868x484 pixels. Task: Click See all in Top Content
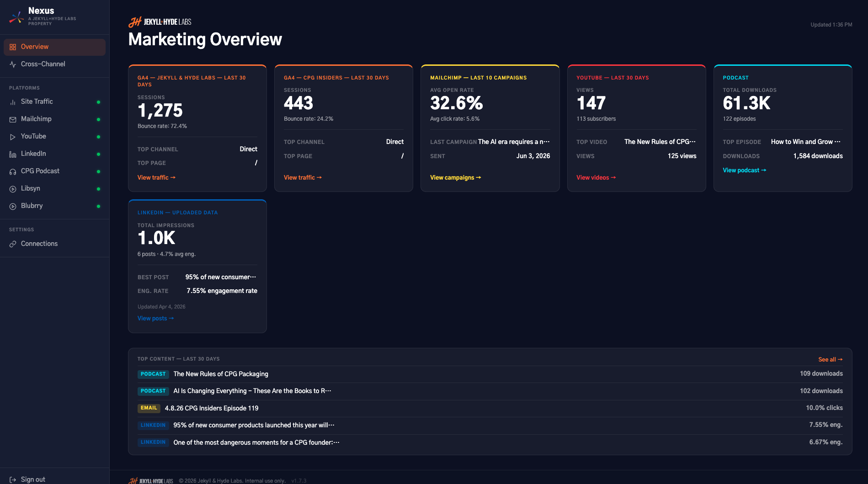click(x=830, y=359)
